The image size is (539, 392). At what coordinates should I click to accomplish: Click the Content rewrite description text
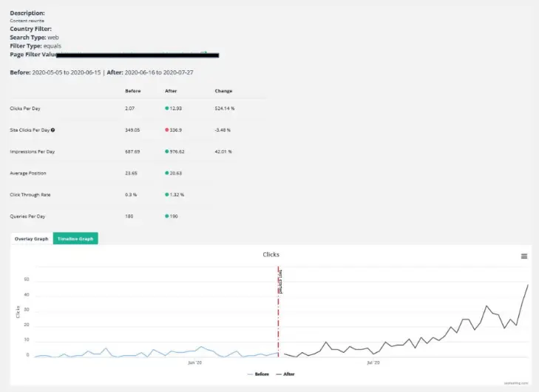coord(27,21)
